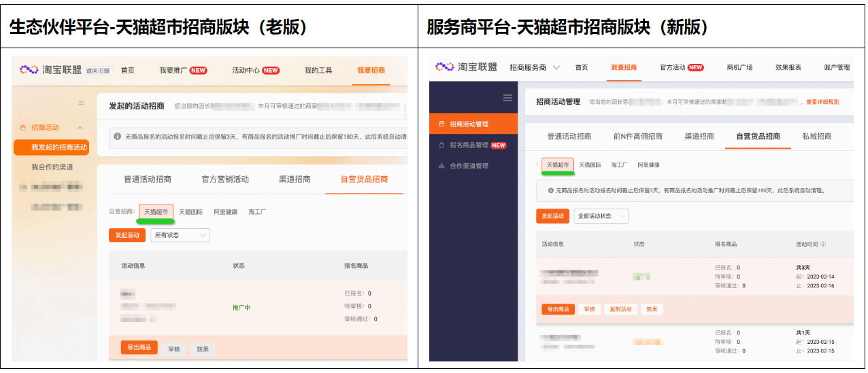
Task: Switch to 渠道招商 tab in old version
Action: tap(295, 179)
